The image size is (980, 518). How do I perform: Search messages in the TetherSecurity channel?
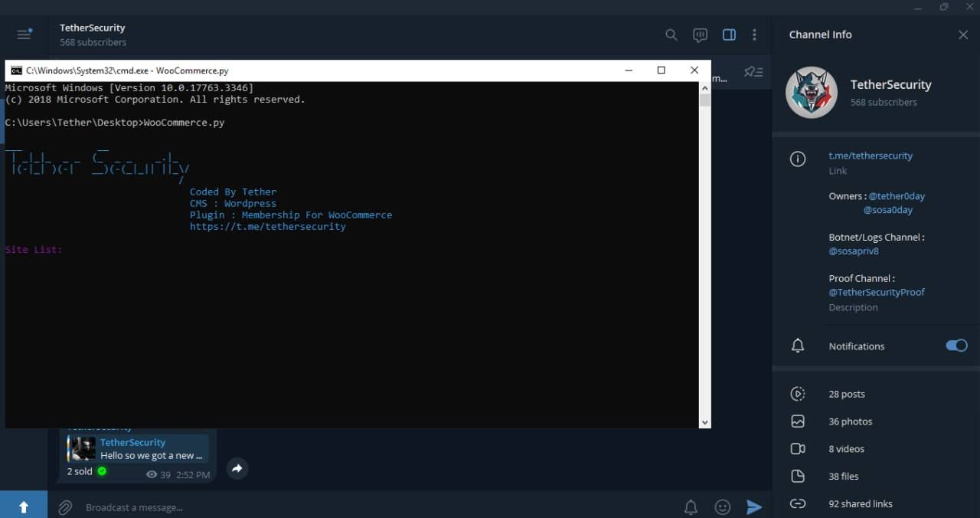click(x=671, y=34)
